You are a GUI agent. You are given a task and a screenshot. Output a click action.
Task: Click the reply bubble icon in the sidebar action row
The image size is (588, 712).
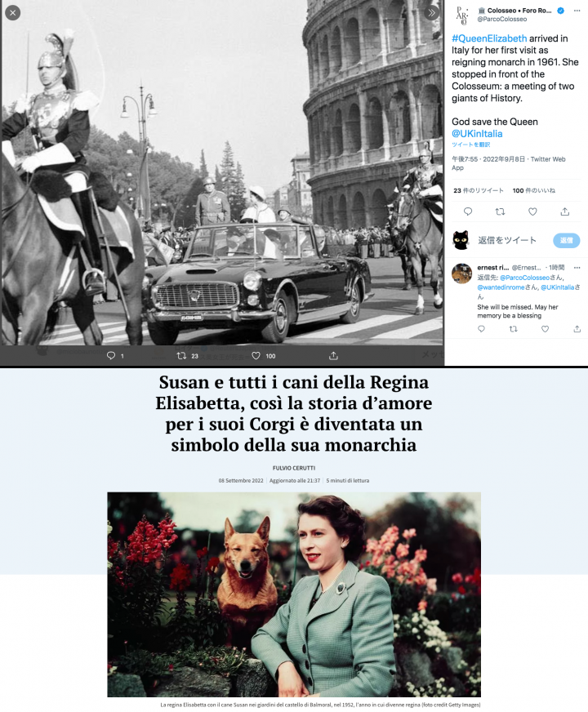tap(468, 211)
